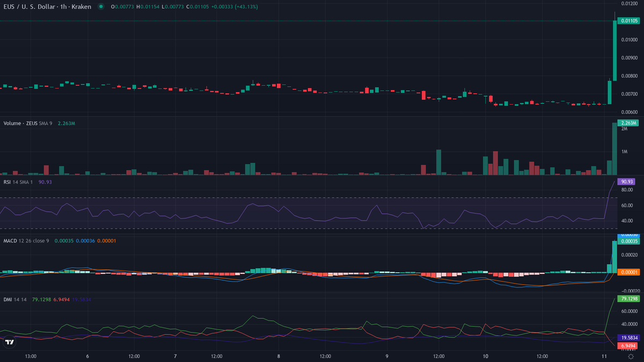Click the tall green MACD histogram bar
The width and height of the screenshot is (644, 362).
[615, 257]
